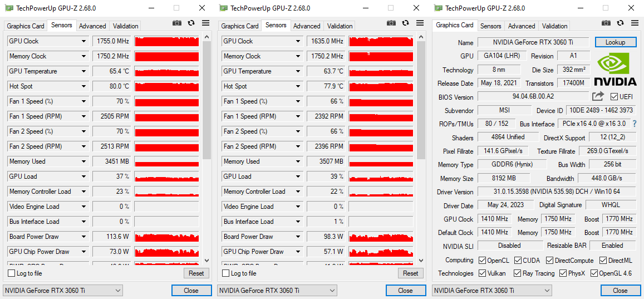Open the Advanced tab in the left window

92,26
